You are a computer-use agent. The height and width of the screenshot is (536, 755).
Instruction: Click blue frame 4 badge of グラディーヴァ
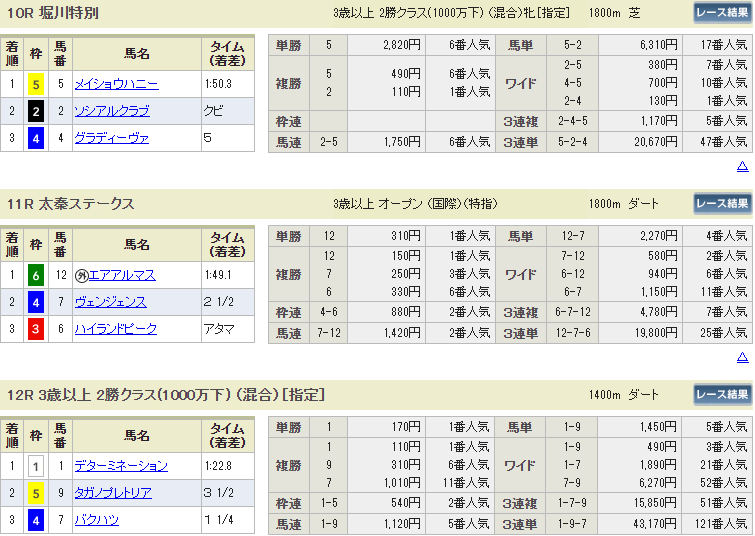36,139
